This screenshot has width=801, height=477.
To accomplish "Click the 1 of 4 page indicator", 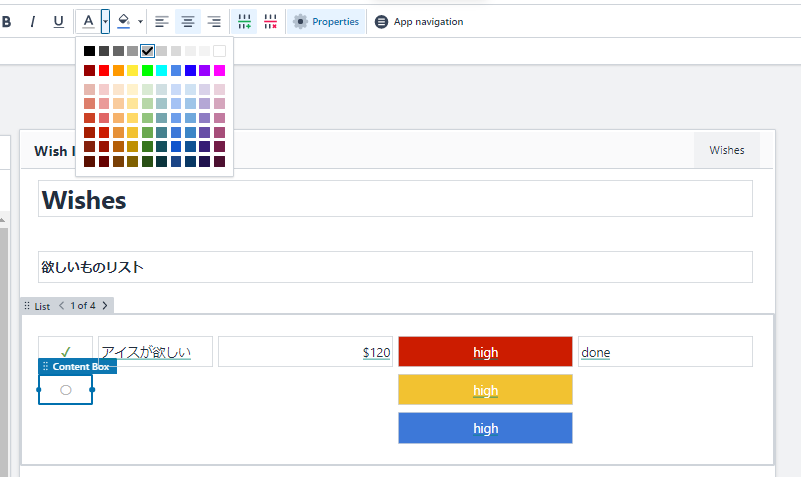I will pos(83,305).
